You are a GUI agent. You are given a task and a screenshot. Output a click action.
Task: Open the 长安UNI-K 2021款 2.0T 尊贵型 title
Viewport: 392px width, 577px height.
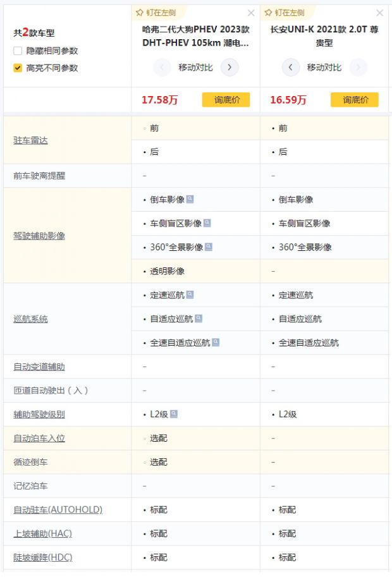coord(324,36)
